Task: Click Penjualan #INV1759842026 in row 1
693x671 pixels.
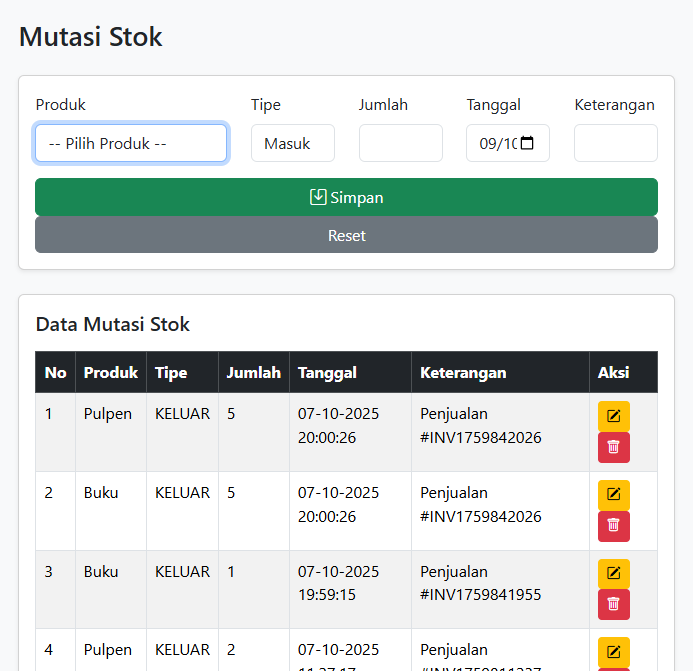Action: (480, 426)
